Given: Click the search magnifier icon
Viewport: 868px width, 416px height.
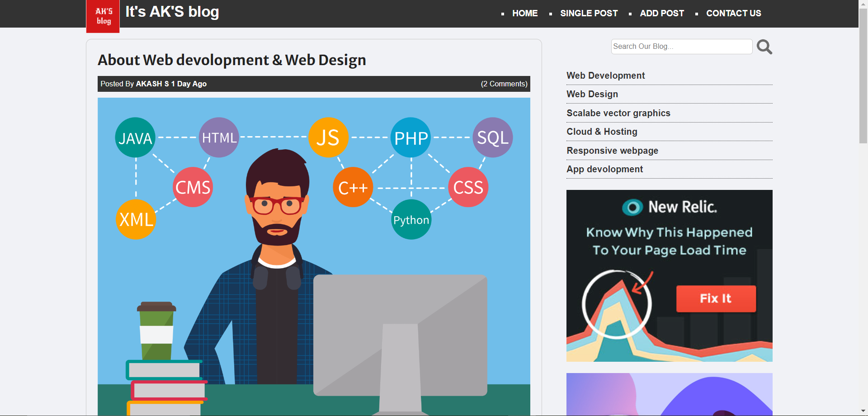Looking at the screenshot, I should click(764, 47).
